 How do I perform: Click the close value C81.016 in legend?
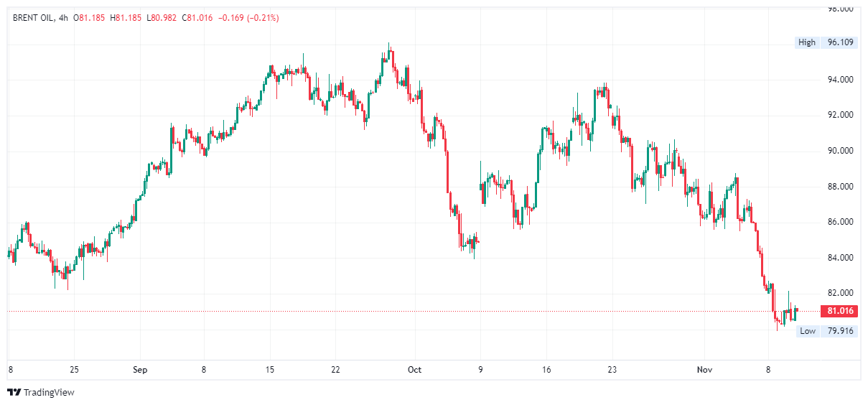click(x=198, y=17)
